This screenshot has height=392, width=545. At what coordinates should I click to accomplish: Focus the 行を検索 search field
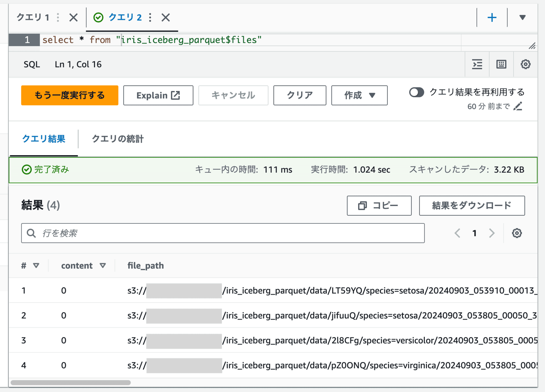coord(223,233)
